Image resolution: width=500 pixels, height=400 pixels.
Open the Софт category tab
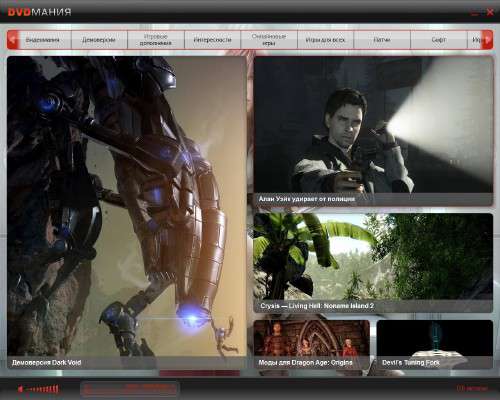click(x=439, y=40)
